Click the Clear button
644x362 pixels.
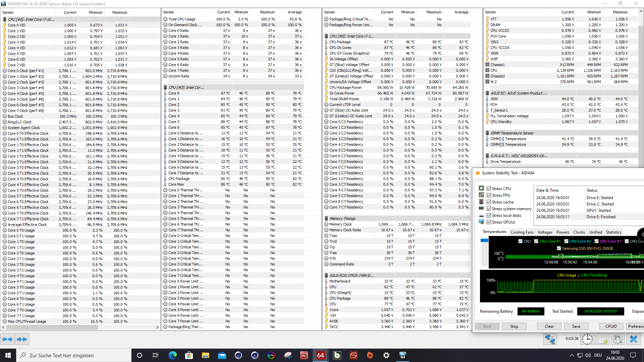coord(549,326)
